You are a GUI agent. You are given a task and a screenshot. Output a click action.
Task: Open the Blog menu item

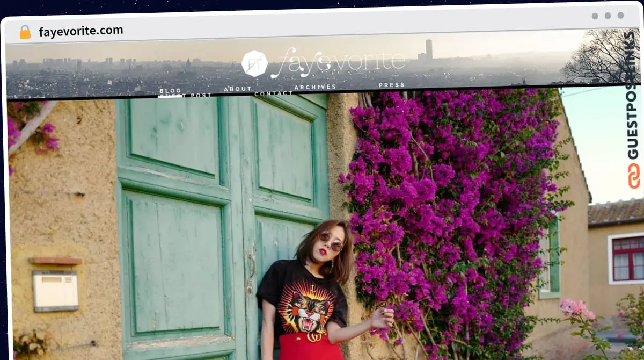point(170,91)
